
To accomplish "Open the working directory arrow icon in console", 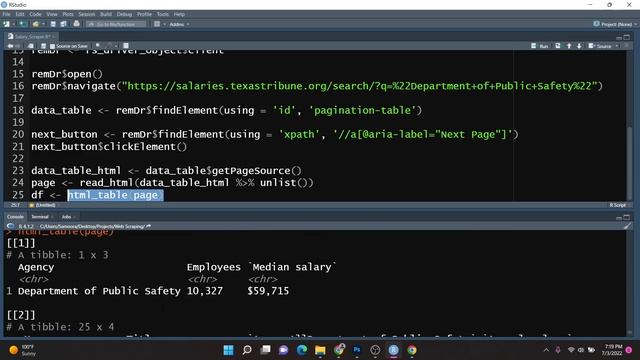I will click(x=149, y=226).
